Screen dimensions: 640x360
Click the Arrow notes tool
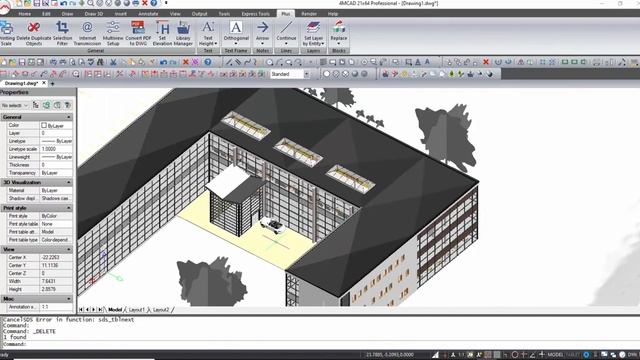click(x=262, y=33)
